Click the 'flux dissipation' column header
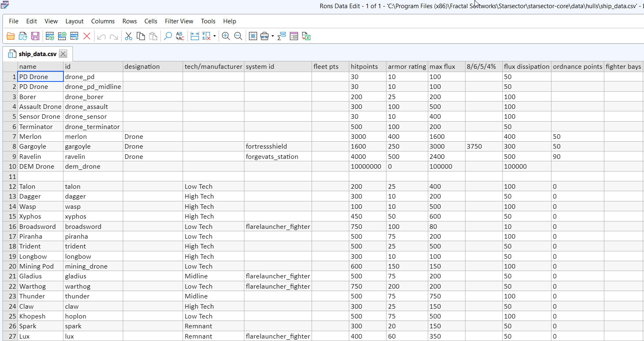The width and height of the screenshot is (644, 341). 526,66
